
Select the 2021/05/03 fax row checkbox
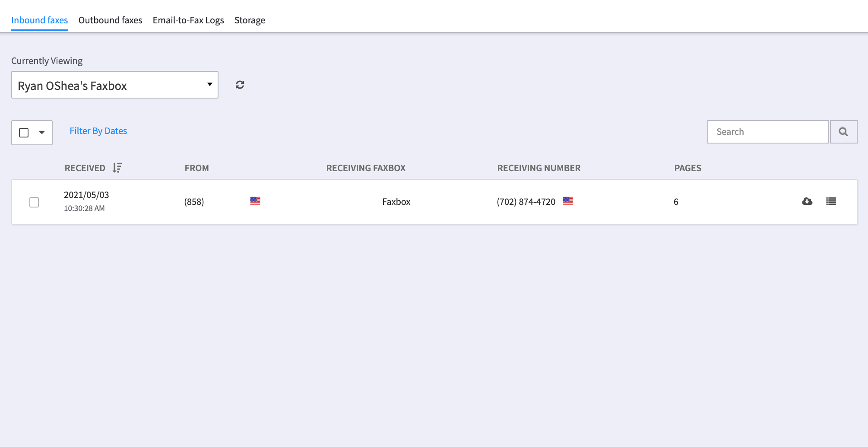tap(34, 202)
